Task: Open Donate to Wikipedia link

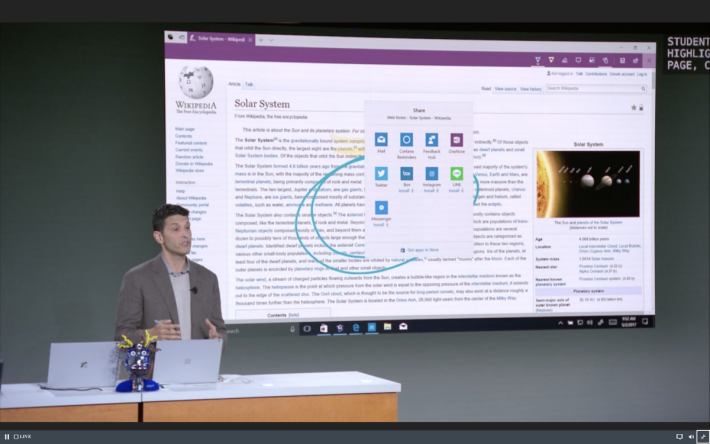Action: tap(194, 164)
